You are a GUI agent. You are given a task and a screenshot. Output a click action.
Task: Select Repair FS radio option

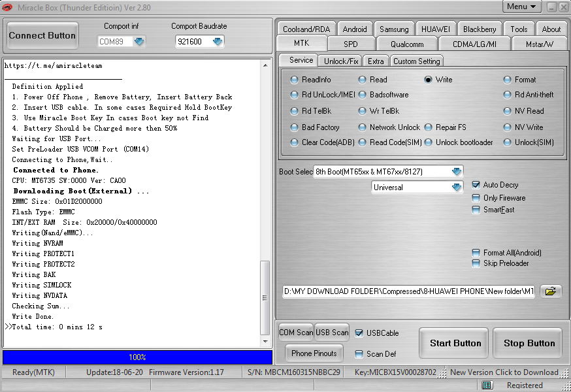tap(429, 127)
